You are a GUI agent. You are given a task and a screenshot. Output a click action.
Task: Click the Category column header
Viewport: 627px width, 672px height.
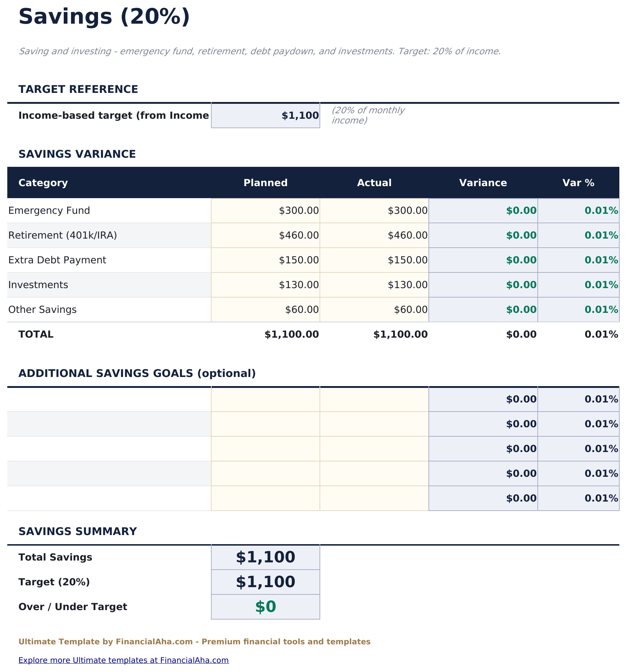tap(43, 182)
